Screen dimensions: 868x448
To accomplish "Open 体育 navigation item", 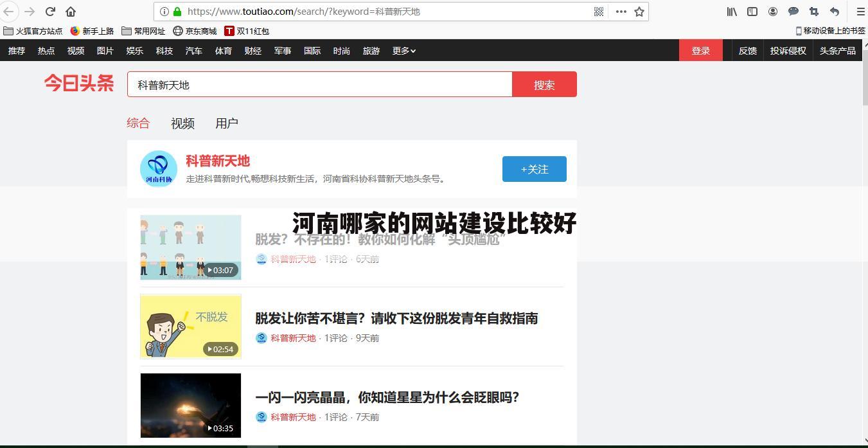I will (x=224, y=51).
